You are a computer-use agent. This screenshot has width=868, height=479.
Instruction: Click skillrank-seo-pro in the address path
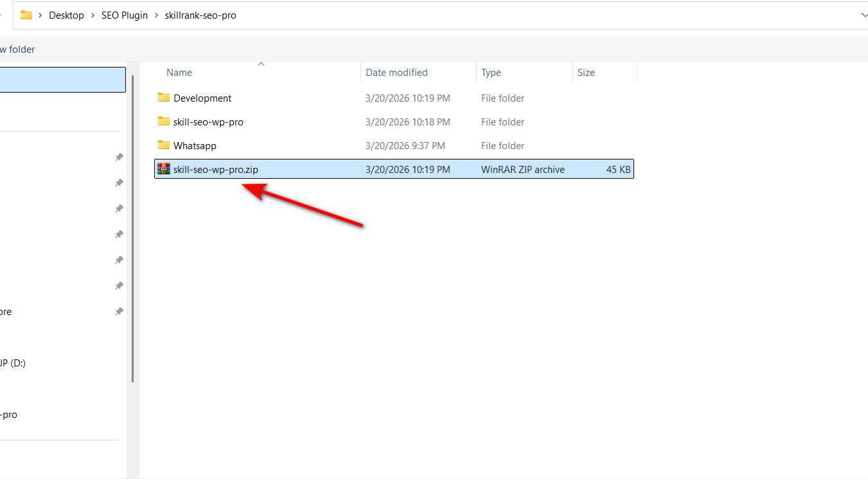coord(200,15)
